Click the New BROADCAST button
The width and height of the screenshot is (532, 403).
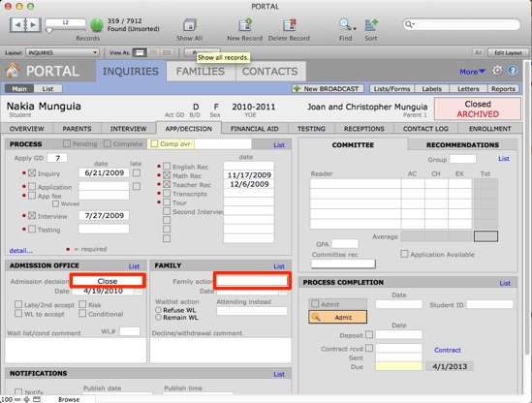click(328, 88)
